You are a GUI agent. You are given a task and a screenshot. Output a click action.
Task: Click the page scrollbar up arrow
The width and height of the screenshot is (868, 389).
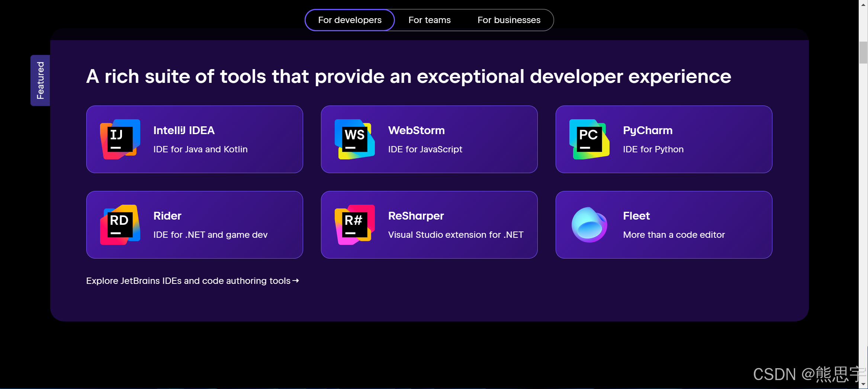(x=863, y=4)
